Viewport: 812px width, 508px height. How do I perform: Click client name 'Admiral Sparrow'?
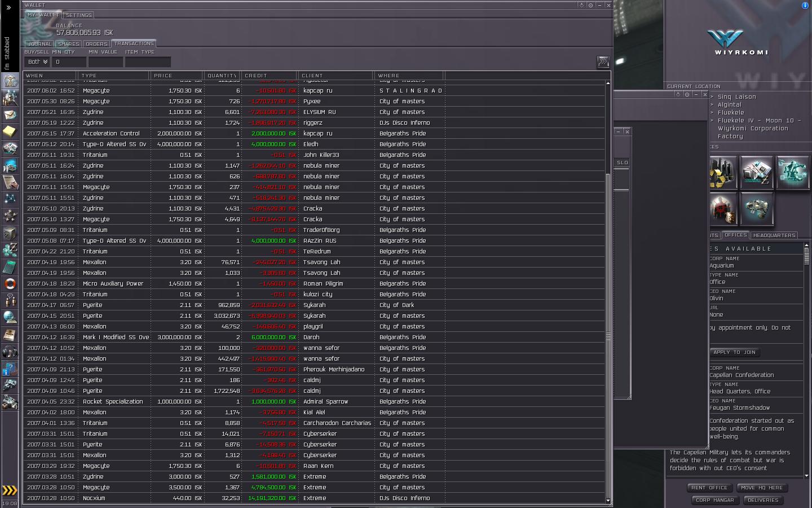coord(325,401)
